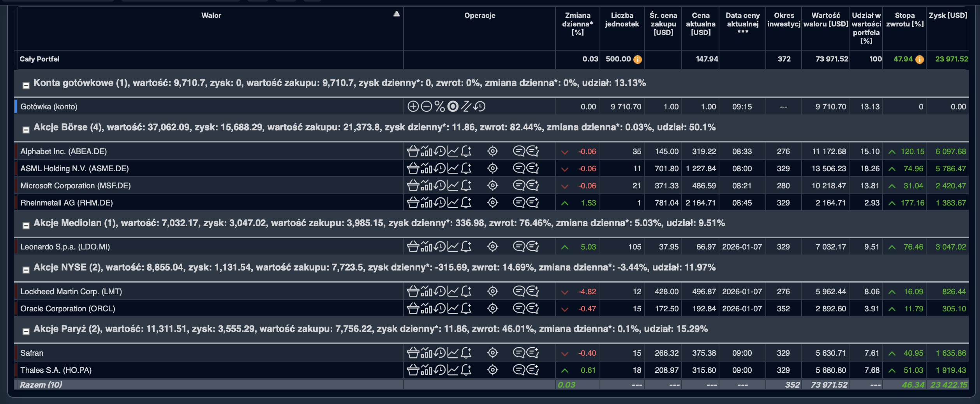Click the target crosshair icon for Lockheed Martin
The height and width of the screenshot is (404, 980).
[493, 292]
